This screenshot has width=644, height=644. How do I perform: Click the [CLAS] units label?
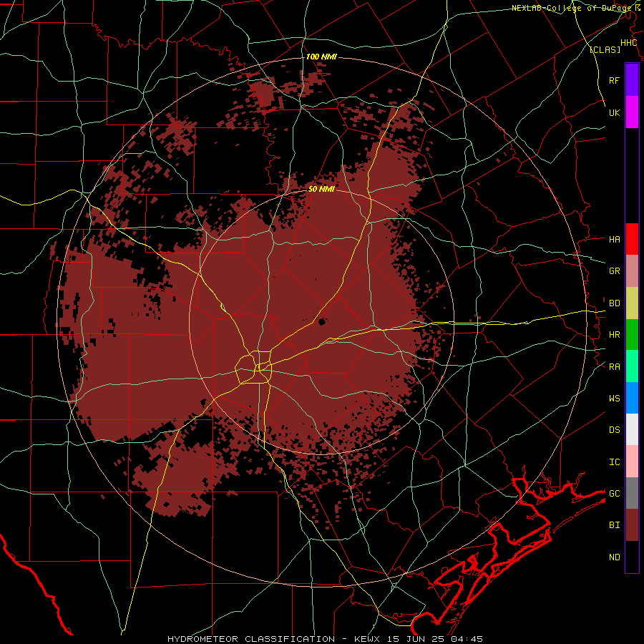coord(605,50)
